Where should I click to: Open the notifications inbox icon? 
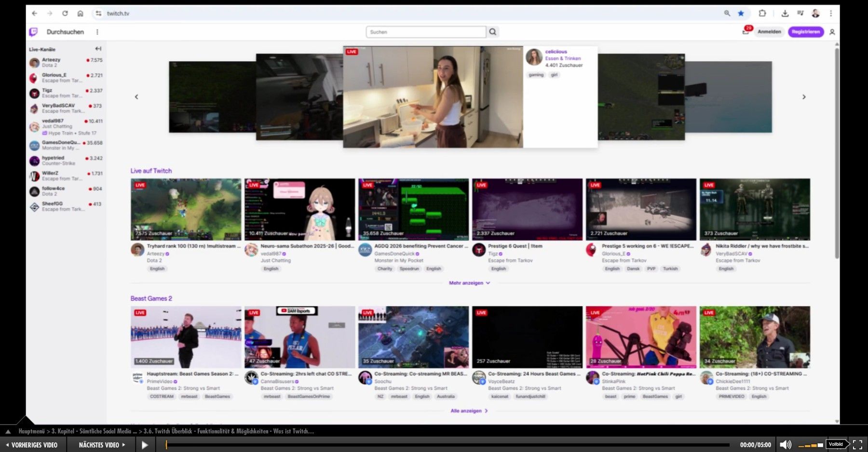[746, 32]
